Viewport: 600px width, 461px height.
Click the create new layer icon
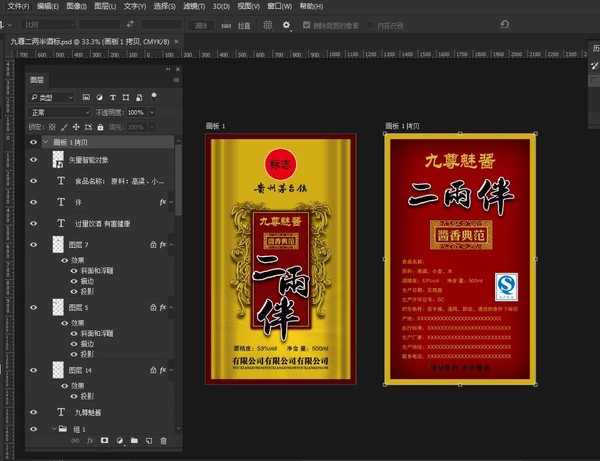[x=149, y=441]
